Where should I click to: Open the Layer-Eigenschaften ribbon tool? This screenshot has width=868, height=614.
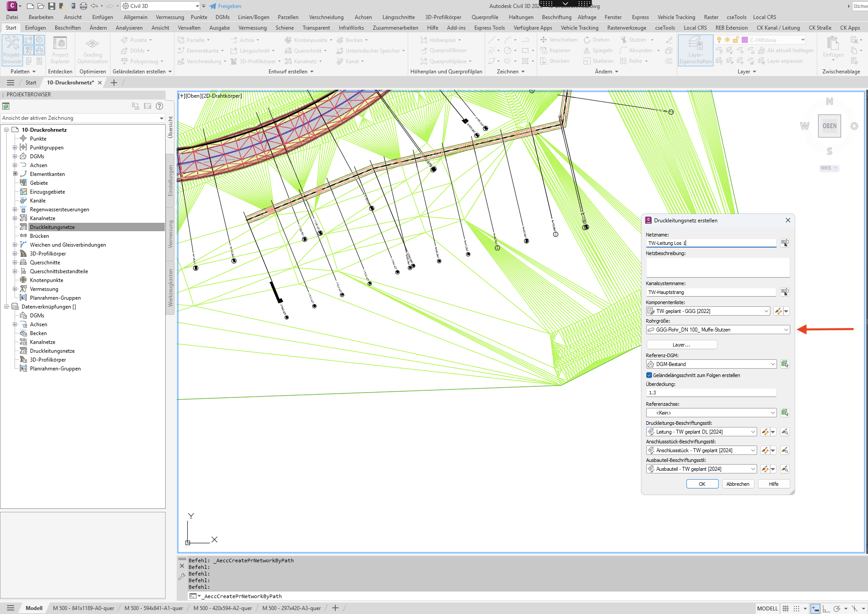tap(695, 50)
